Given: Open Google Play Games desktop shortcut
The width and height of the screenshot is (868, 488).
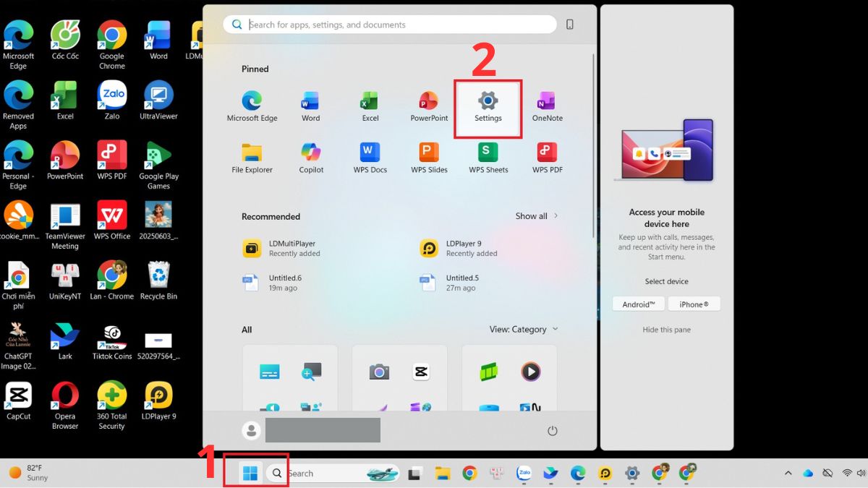Looking at the screenshot, I should coord(158,165).
